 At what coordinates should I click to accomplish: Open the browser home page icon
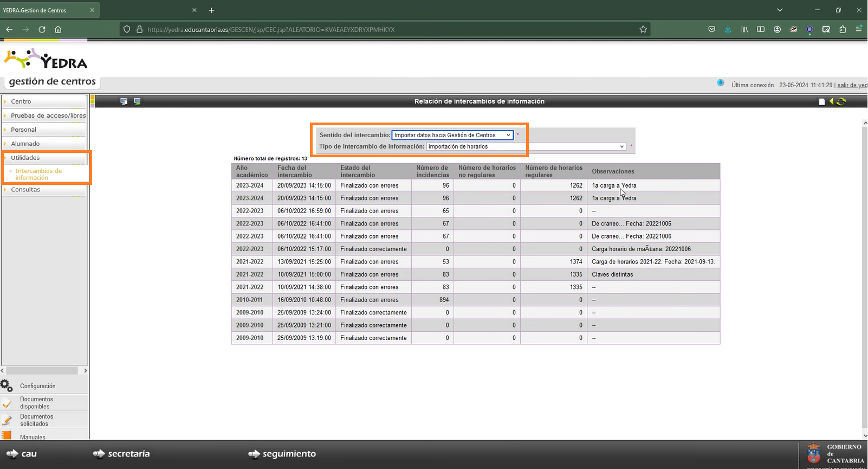pyautogui.click(x=58, y=29)
